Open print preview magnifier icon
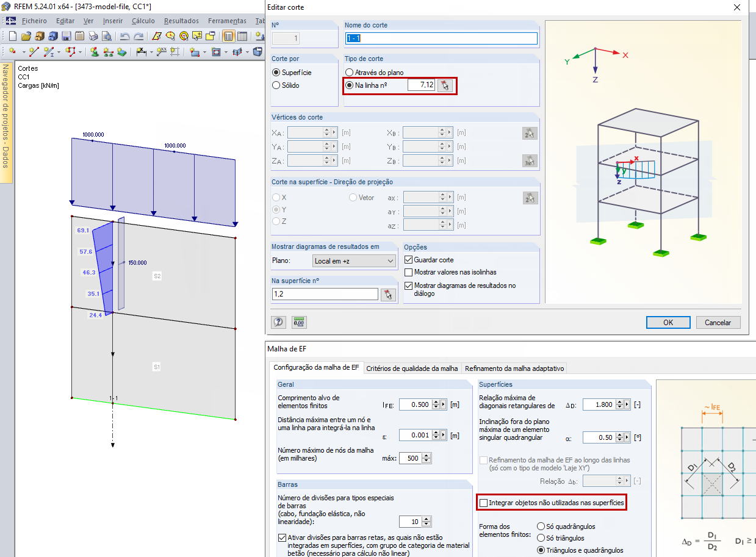756x557 pixels. (x=107, y=36)
